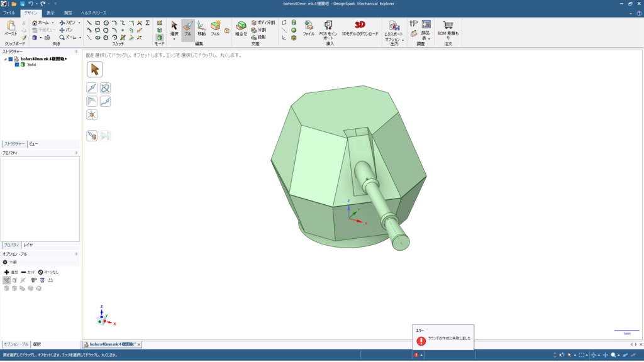
Task: Activate the 選択 (Select) tool in ribbon
Action: (174, 28)
